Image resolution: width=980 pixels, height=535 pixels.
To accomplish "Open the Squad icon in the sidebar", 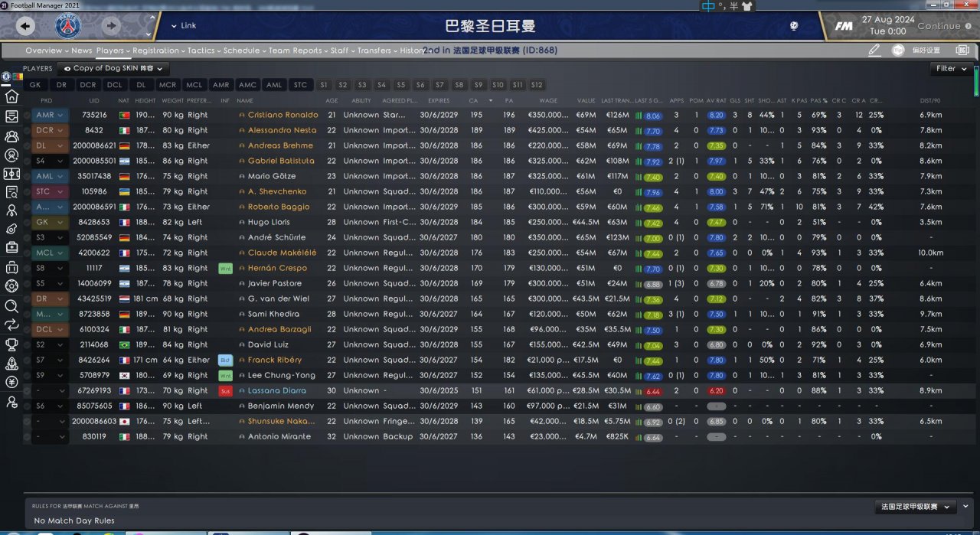I will coord(11,136).
